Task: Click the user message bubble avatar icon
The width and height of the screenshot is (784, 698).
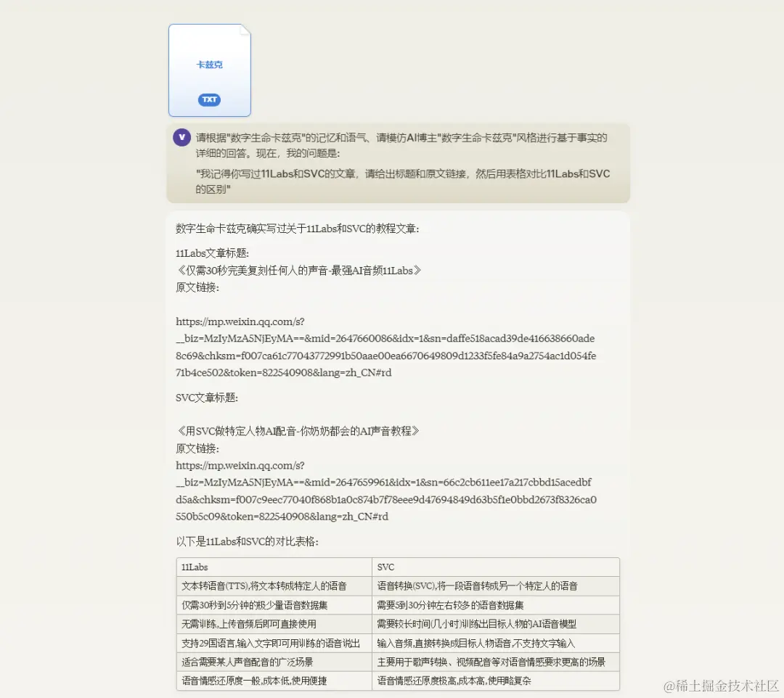Action: click(181, 137)
